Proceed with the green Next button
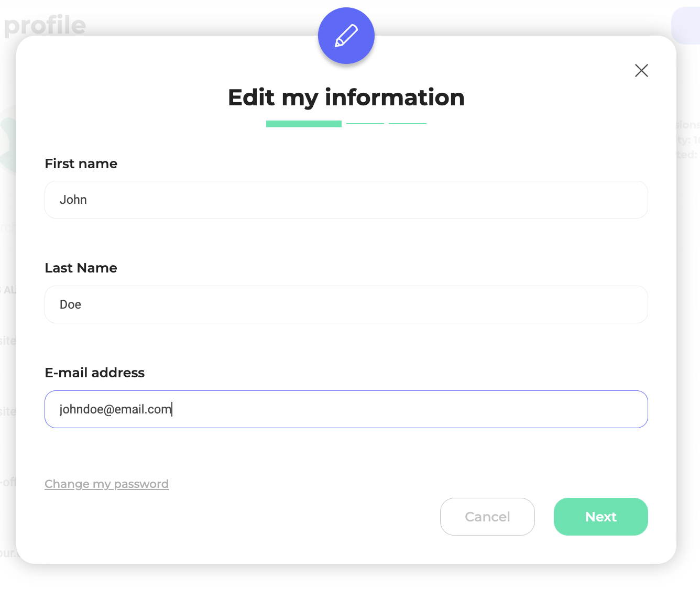 [x=600, y=517]
